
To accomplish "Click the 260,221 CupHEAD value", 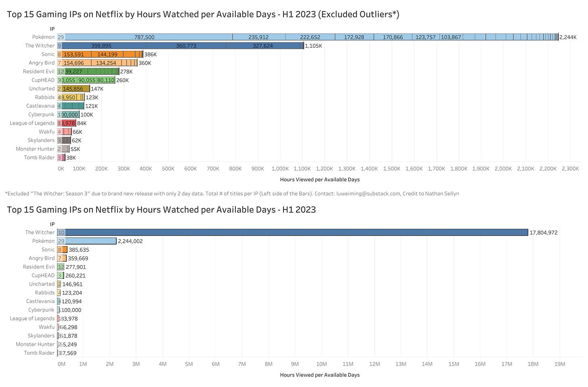I will click(x=76, y=276).
